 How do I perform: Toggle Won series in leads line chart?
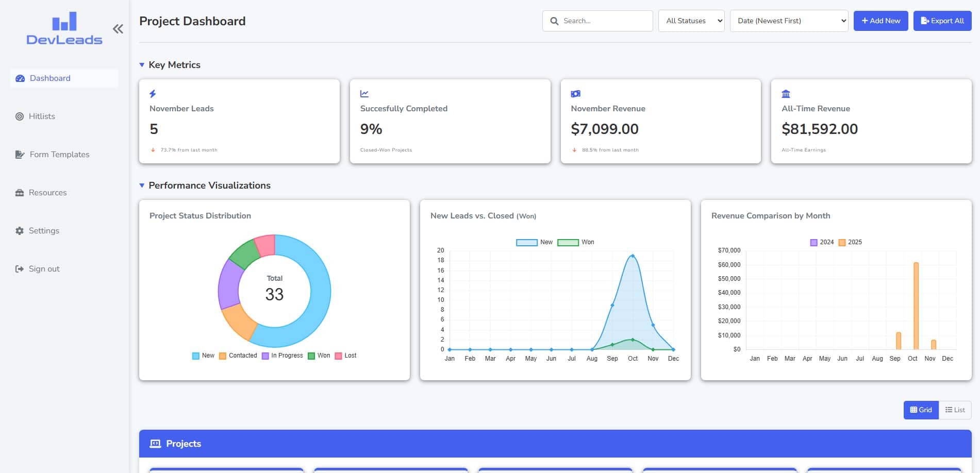click(x=575, y=242)
